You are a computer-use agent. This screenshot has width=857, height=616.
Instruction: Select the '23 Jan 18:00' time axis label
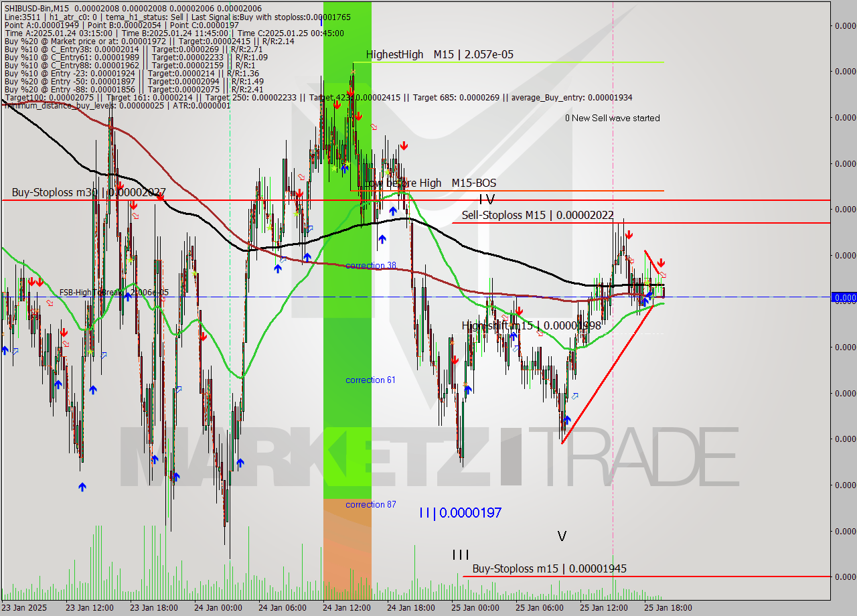[x=153, y=608]
